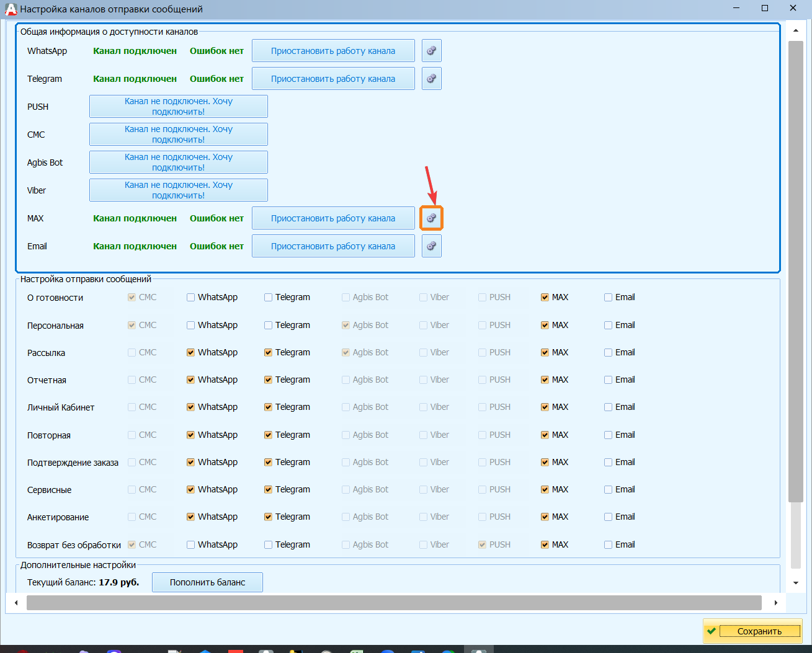Click horizontal scrollbar left arrow
Image resolution: width=812 pixels, height=653 pixels.
click(16, 603)
